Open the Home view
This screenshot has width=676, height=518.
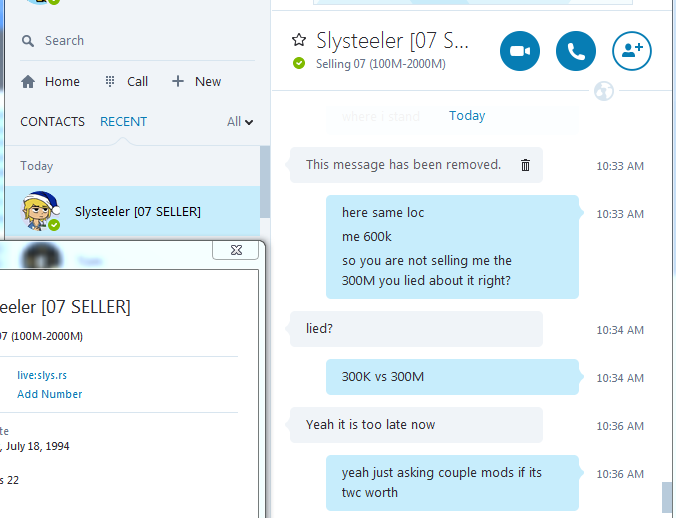coord(50,81)
